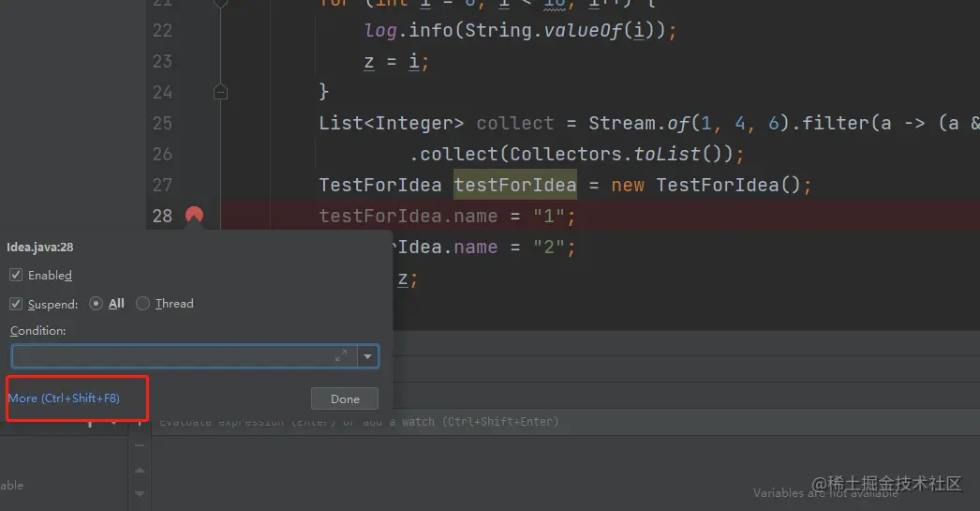Click the collect variable on line 25

[515, 123]
